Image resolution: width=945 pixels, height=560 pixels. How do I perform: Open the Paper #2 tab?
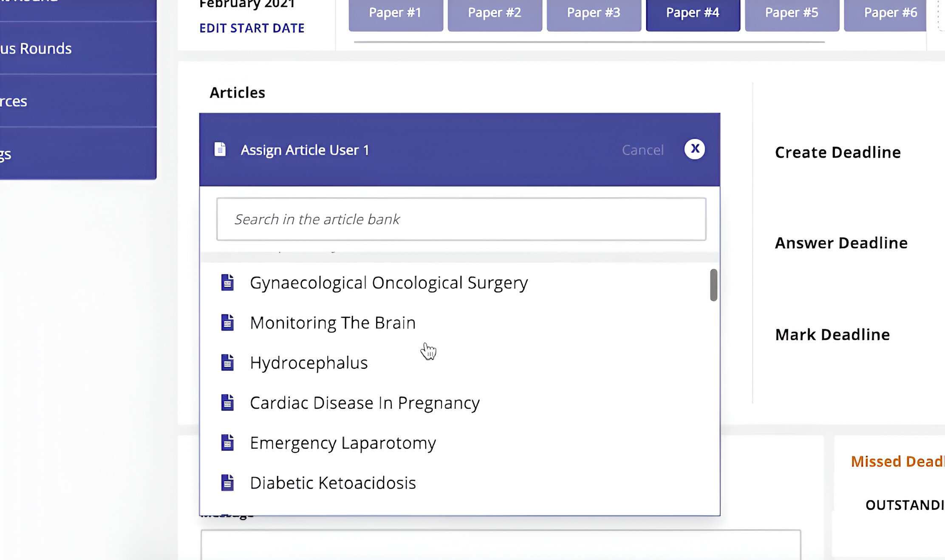495,13
